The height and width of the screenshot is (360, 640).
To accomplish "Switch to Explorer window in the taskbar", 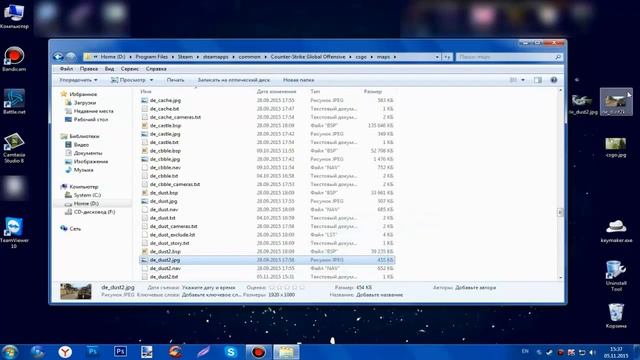I will (x=286, y=352).
